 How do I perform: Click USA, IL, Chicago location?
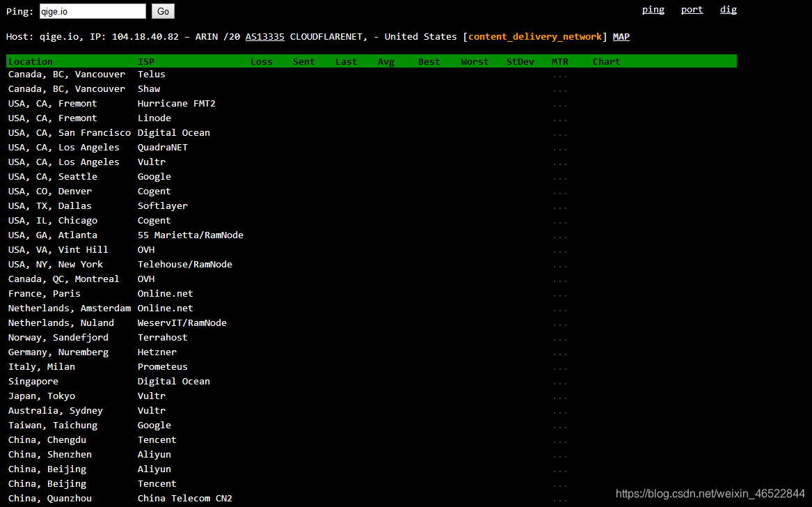[53, 220]
